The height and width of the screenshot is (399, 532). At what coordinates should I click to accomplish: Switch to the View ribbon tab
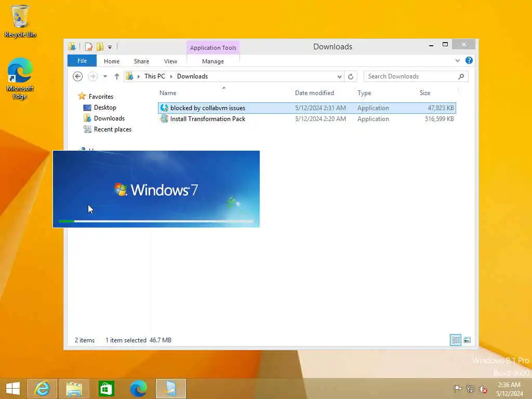click(x=170, y=61)
